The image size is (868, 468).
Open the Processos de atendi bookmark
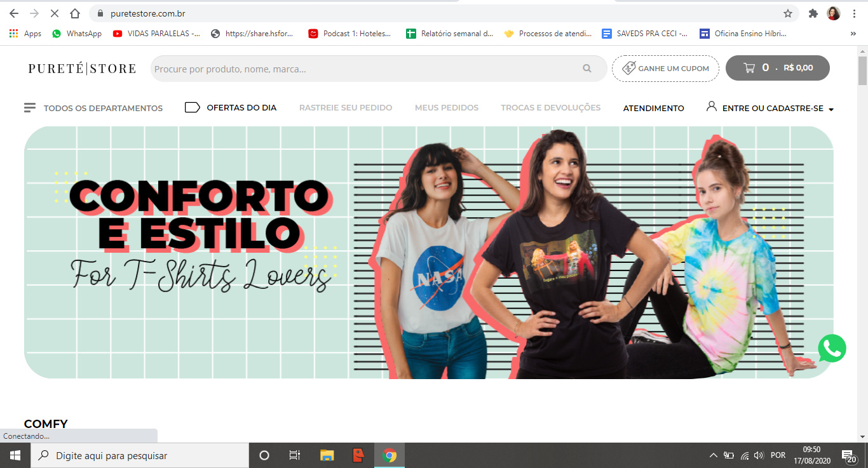[x=548, y=34]
